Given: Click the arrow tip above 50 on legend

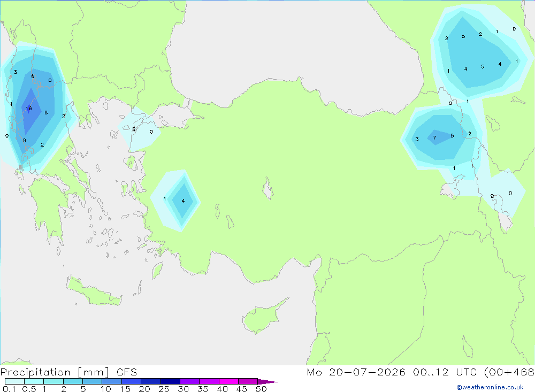Looking at the screenshot, I should (268, 381).
